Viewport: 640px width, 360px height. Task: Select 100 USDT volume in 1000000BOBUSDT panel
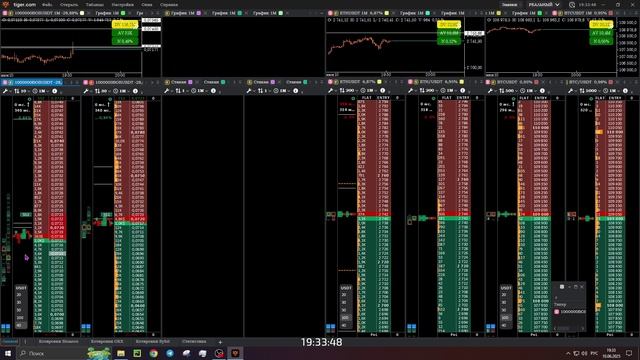20,318
